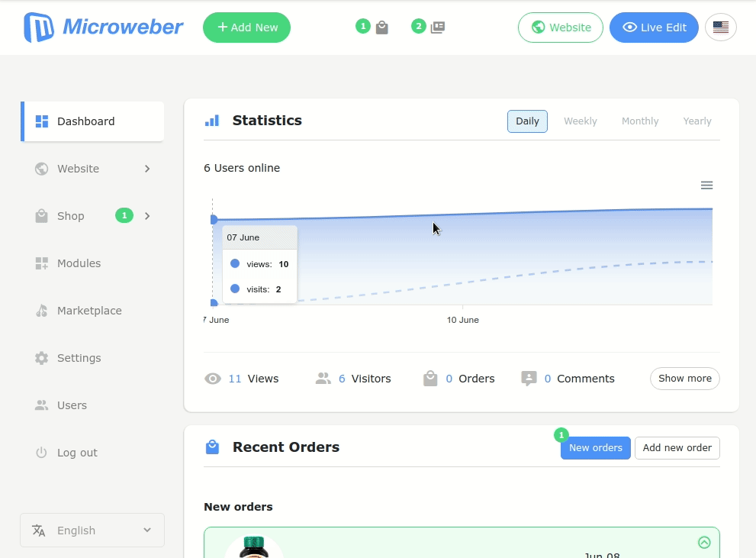
Task: Open the chart hamburger menu icon
Action: (706, 185)
